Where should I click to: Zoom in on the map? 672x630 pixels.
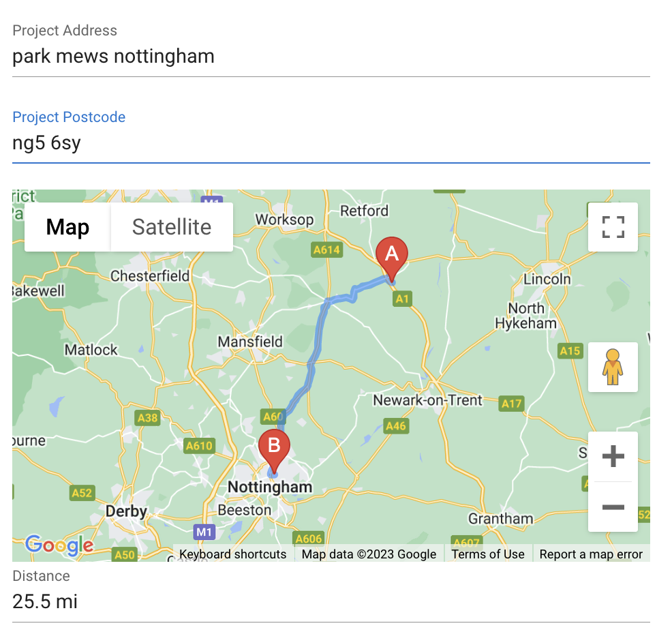tap(613, 456)
